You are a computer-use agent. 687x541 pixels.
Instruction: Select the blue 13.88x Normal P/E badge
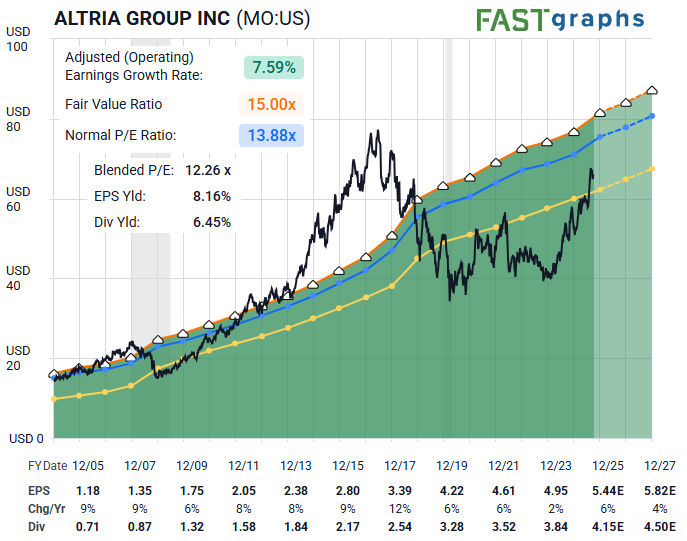[x=274, y=135]
